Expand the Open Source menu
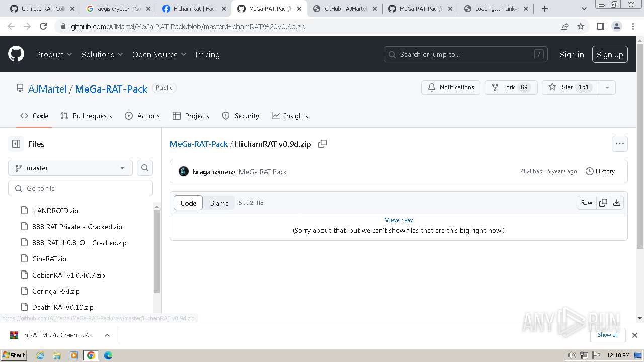 tap(159, 54)
